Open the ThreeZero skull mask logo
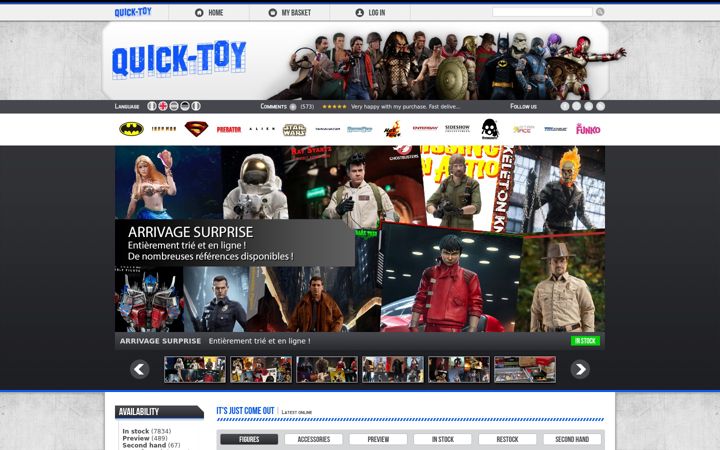Viewport: 720px width, 450px height. pyautogui.click(x=490, y=129)
